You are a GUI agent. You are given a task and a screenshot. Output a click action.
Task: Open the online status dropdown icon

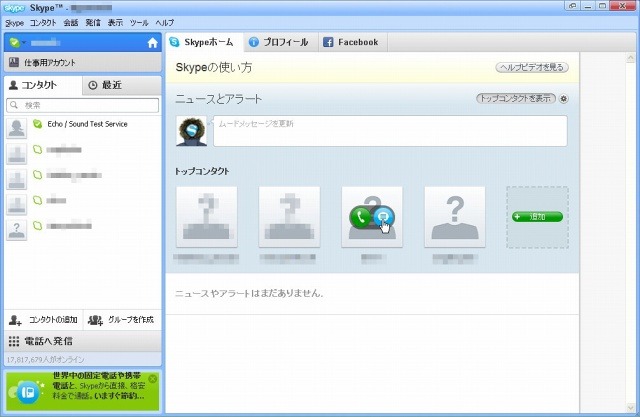pyautogui.click(x=17, y=42)
